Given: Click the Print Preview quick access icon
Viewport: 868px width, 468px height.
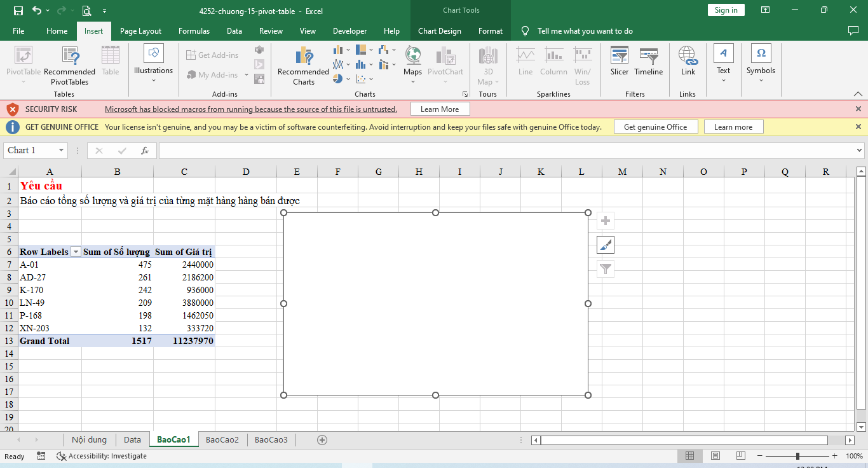Looking at the screenshot, I should tap(86, 10).
